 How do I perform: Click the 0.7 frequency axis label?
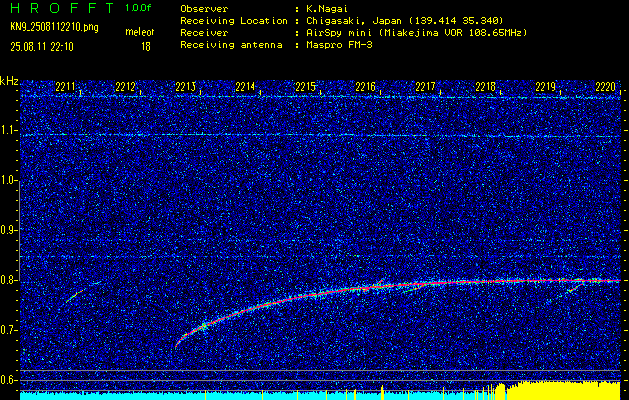9,330
